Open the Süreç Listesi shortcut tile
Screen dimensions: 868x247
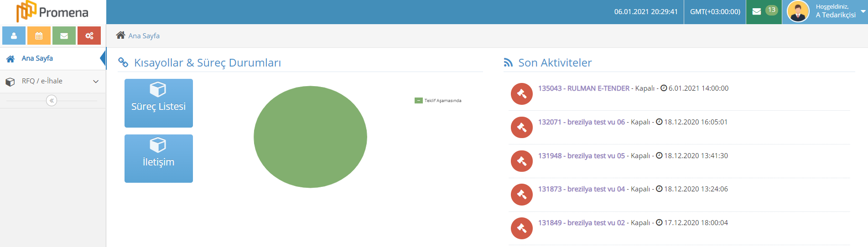pos(159,103)
